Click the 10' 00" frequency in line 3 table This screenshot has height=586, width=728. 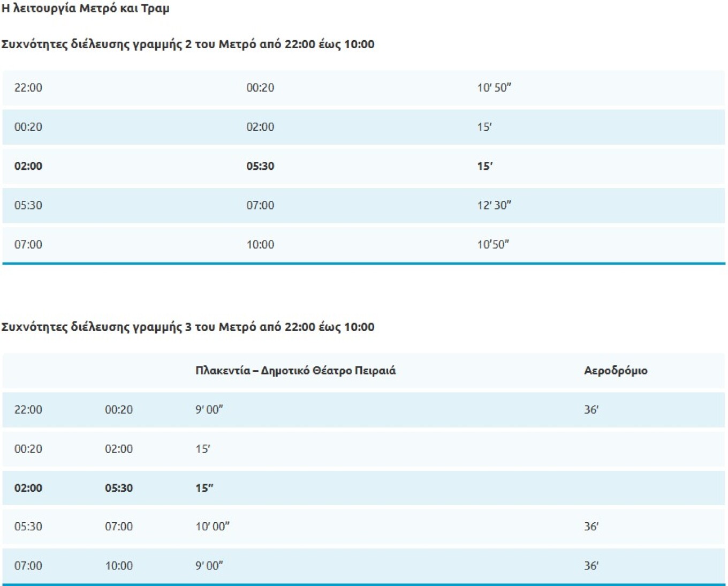click(212, 527)
